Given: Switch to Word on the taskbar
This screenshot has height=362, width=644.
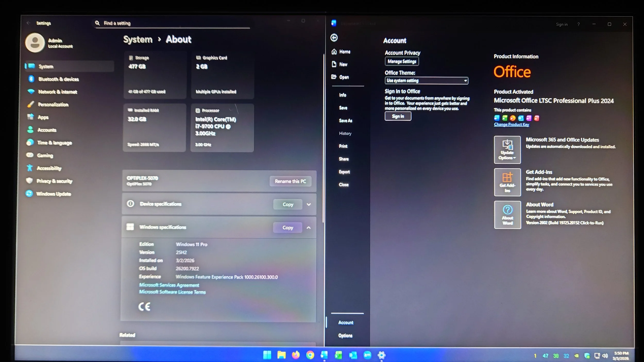Looking at the screenshot, I should [x=324, y=355].
